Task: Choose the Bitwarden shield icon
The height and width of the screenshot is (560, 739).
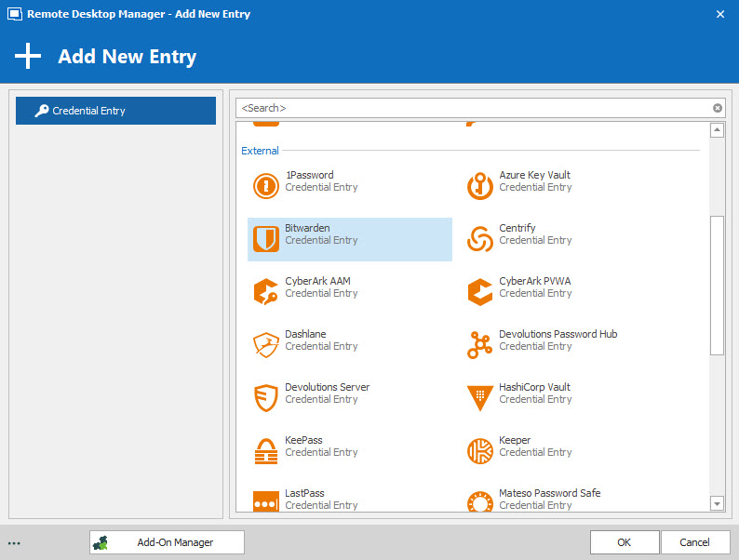Action: coord(266,239)
